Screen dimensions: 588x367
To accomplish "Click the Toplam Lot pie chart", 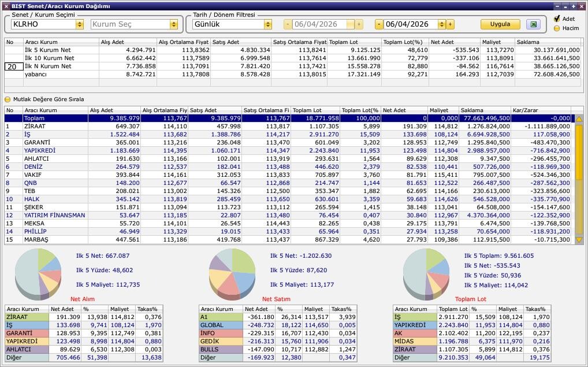I will point(426,272).
